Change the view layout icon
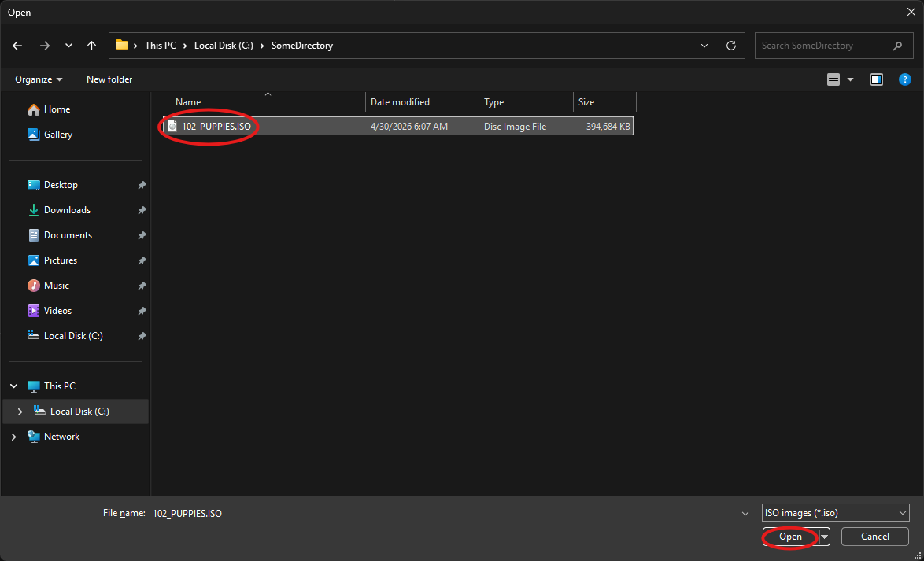This screenshot has width=924, height=561. 833,79
